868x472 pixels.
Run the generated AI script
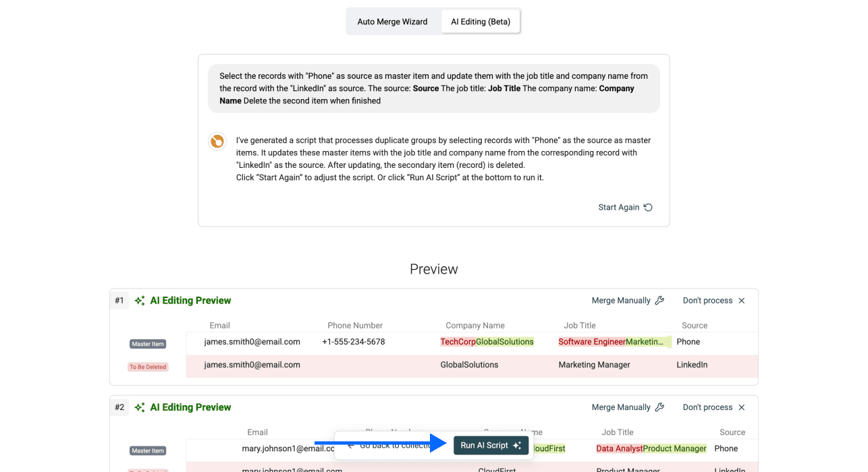pyautogui.click(x=491, y=445)
